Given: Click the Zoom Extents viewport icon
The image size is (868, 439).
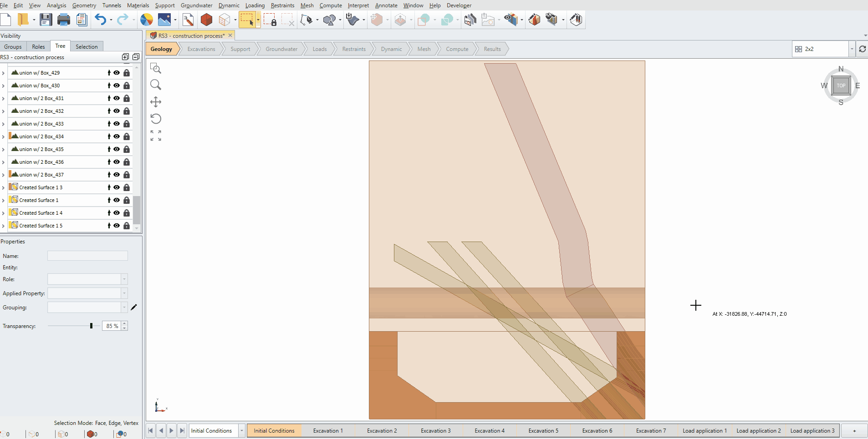Looking at the screenshot, I should pyautogui.click(x=156, y=135).
